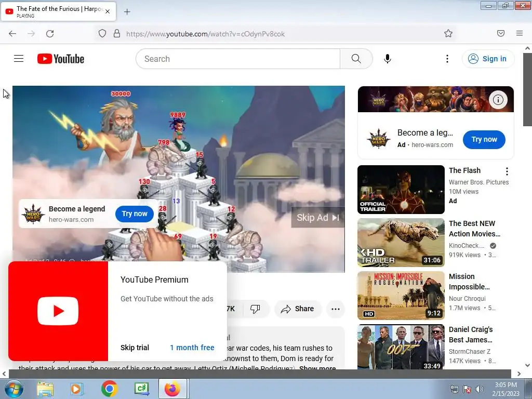
Task: Click Try now on video ad overlay
Action: pyautogui.click(x=135, y=214)
